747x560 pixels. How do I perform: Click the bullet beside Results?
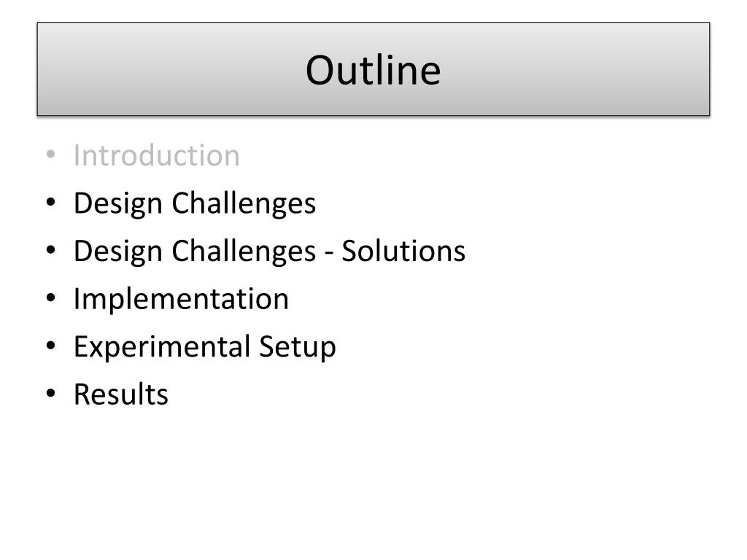point(50,394)
